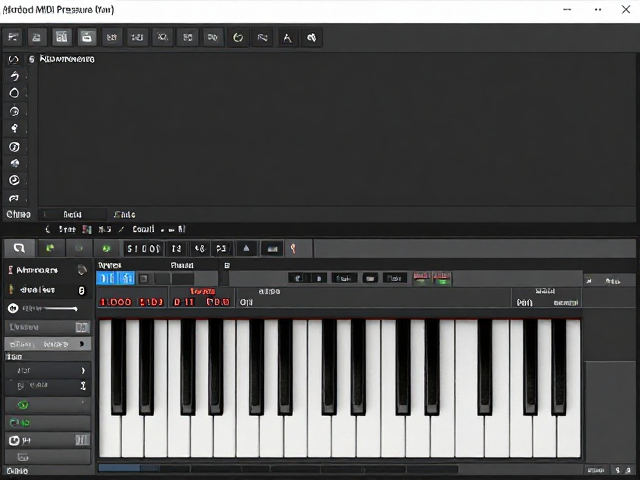
Task: Click the up-down stepper in left panel
Action: 83,386
